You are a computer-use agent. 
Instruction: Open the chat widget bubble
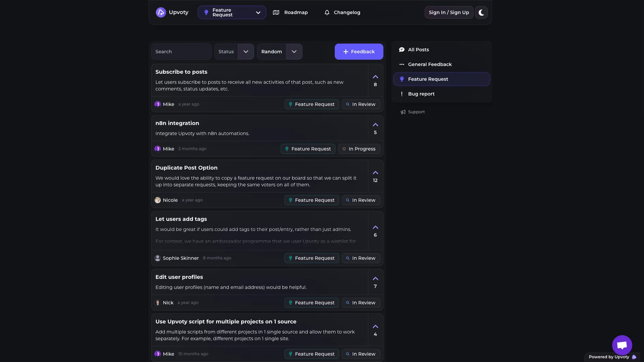coord(622,345)
